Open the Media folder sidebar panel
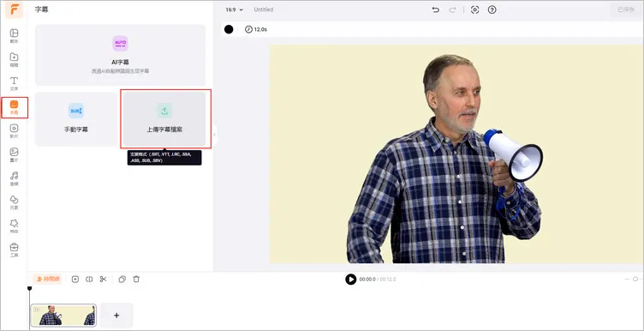This screenshot has width=644, height=331. pyautogui.click(x=14, y=60)
